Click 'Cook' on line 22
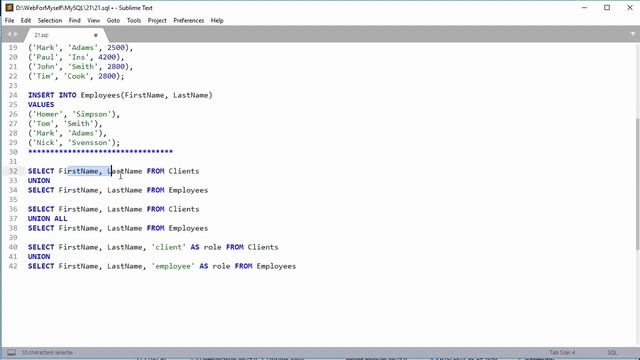Viewport: 640px width, 360px height. (76, 76)
